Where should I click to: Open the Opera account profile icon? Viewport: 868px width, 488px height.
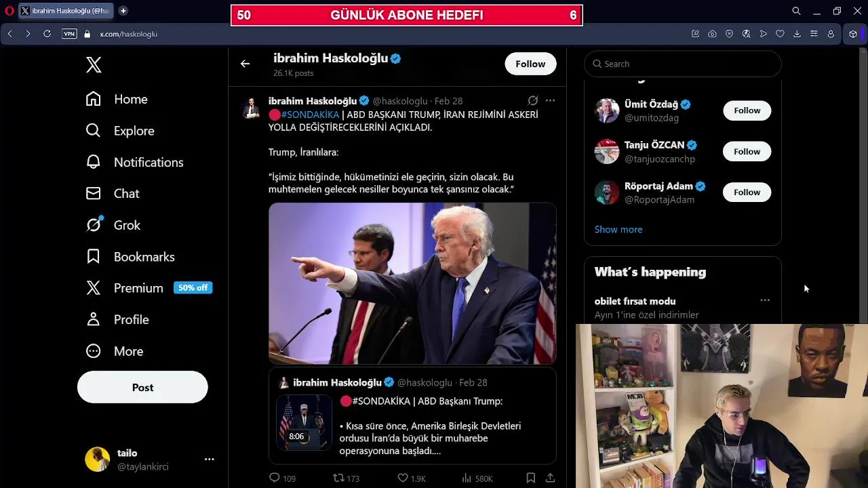click(831, 33)
